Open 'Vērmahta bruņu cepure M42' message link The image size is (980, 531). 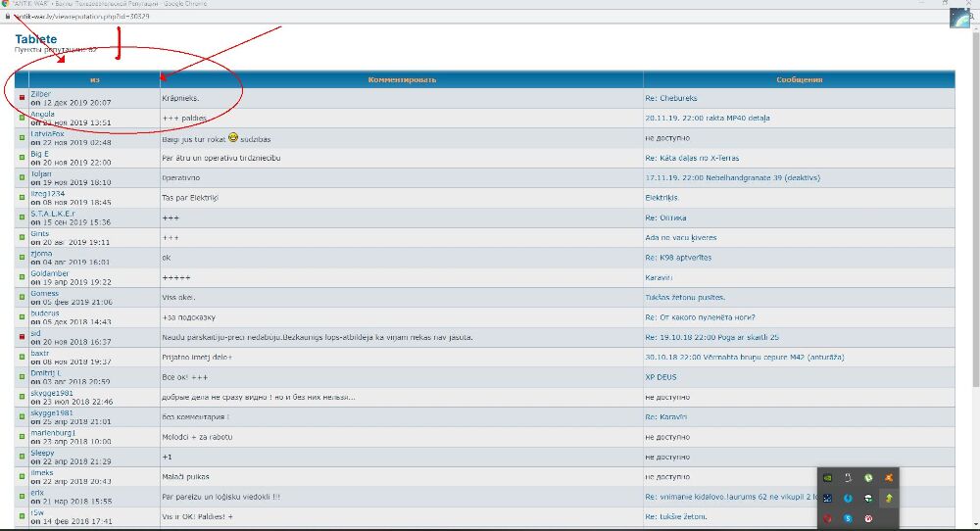click(x=745, y=358)
